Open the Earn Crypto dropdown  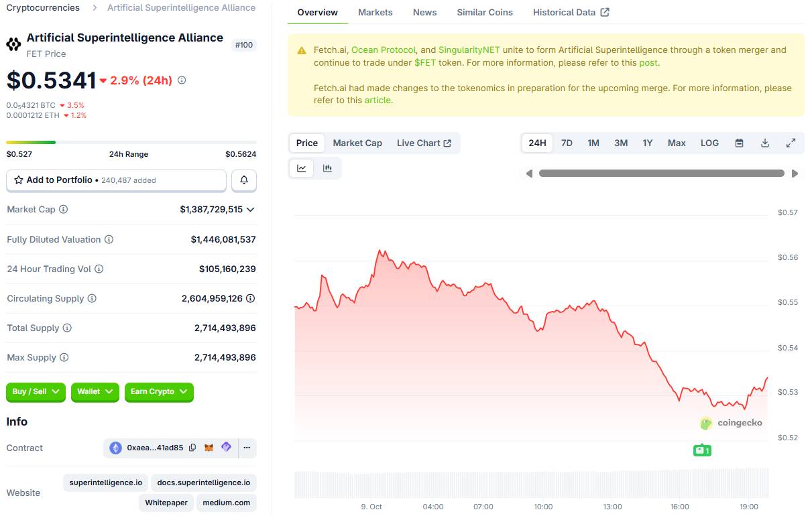click(159, 392)
